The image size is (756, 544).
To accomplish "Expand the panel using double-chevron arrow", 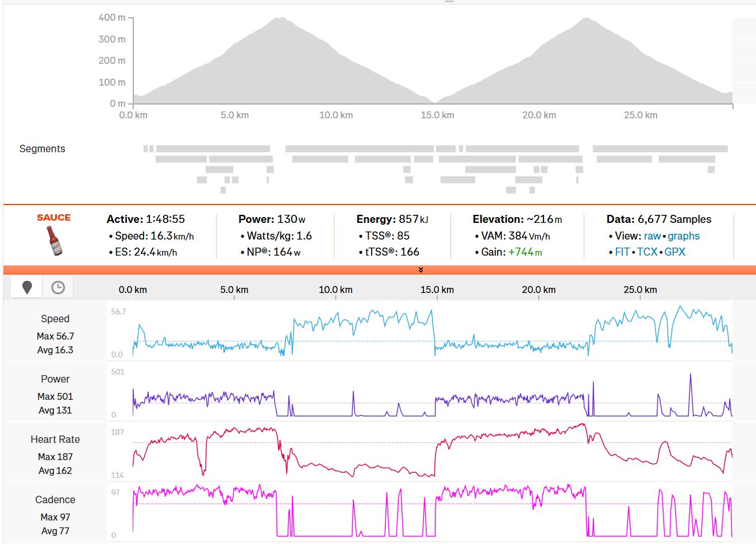I will click(x=421, y=270).
